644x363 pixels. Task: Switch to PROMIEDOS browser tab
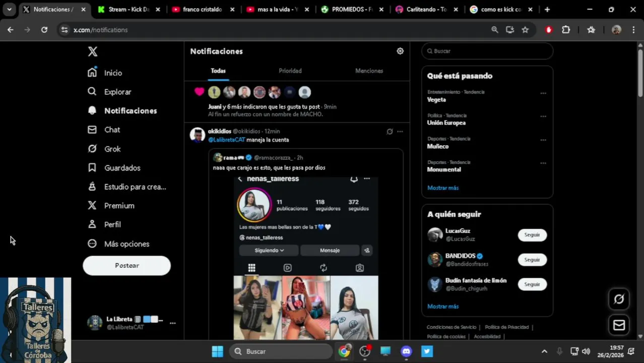(352, 9)
